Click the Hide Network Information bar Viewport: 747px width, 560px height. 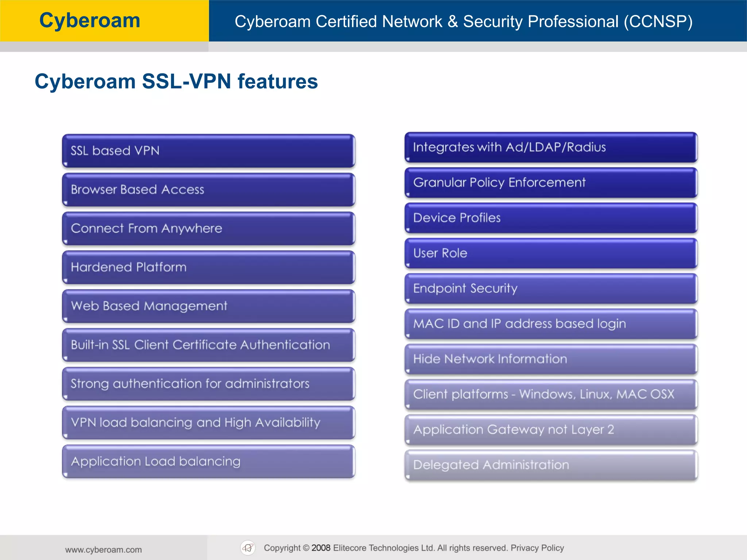(551, 359)
